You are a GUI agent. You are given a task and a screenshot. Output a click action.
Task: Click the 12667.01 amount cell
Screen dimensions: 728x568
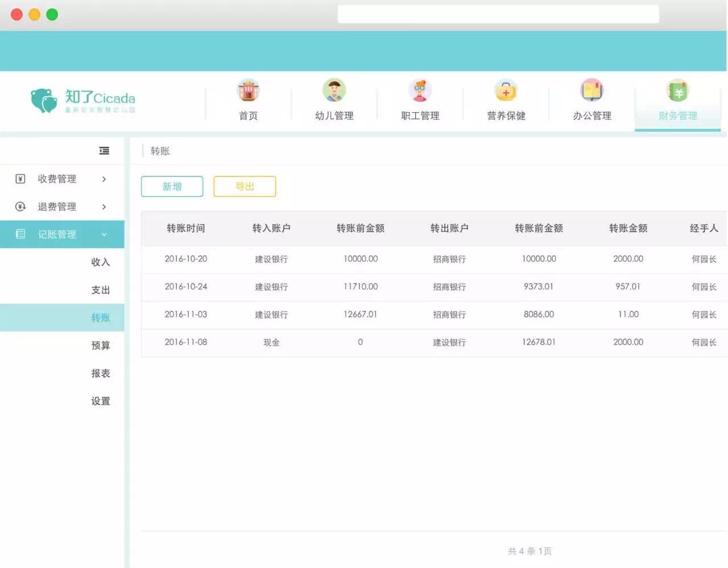tap(361, 314)
